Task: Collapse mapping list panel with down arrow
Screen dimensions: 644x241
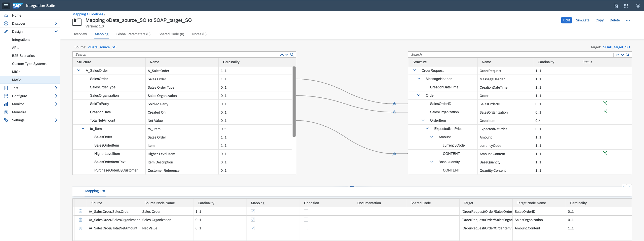Action: (629, 187)
